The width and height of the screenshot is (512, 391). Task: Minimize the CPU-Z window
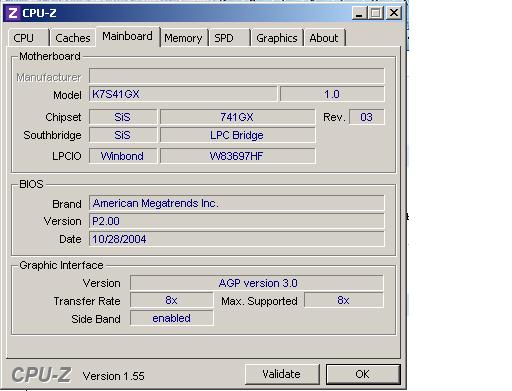tap(359, 13)
